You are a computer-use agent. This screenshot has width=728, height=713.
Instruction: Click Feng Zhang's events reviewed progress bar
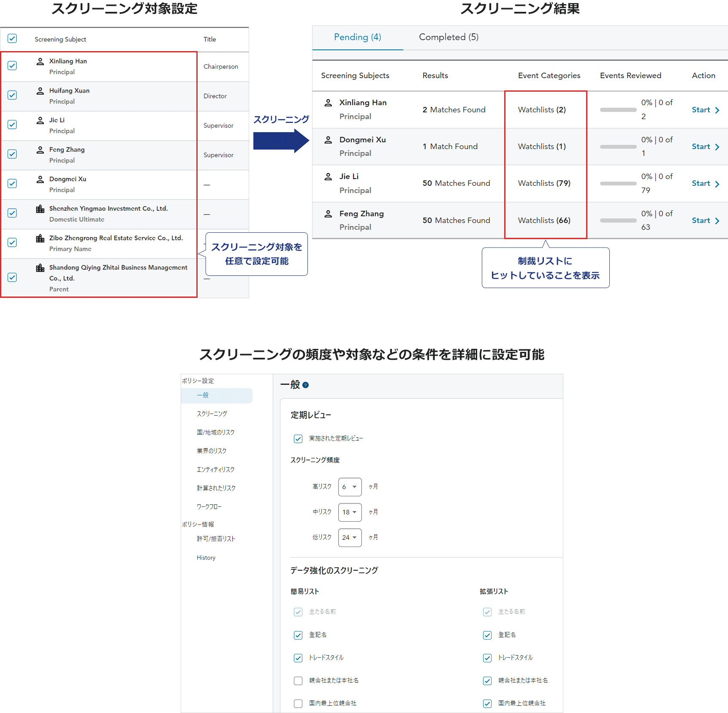[x=618, y=220]
